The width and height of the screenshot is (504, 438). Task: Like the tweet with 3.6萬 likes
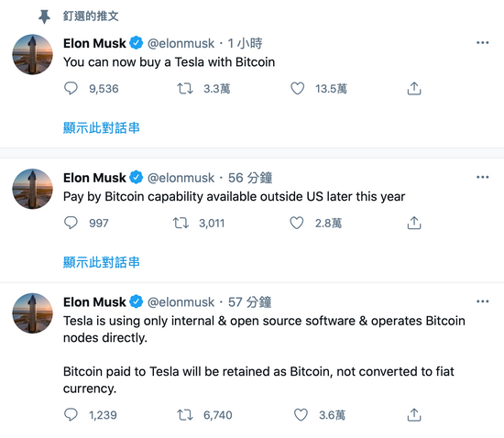[x=301, y=414]
